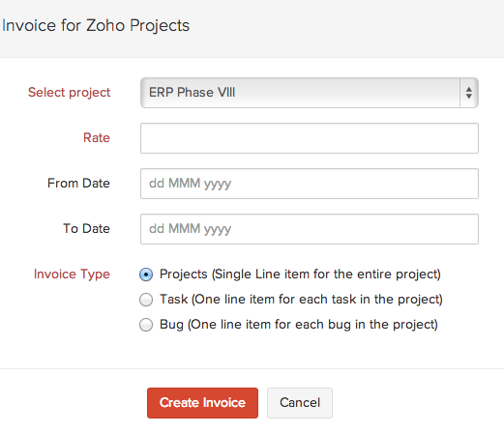The width and height of the screenshot is (504, 433).
Task: Select the Task invoice type radio button
Action: tap(146, 300)
